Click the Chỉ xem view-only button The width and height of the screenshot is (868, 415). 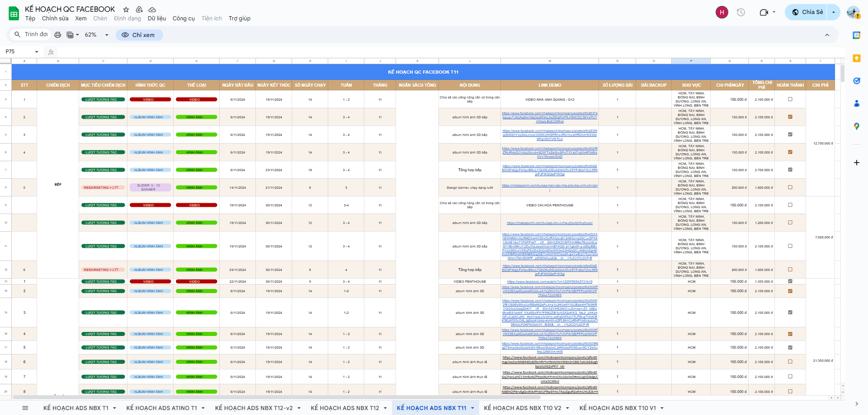coord(139,35)
